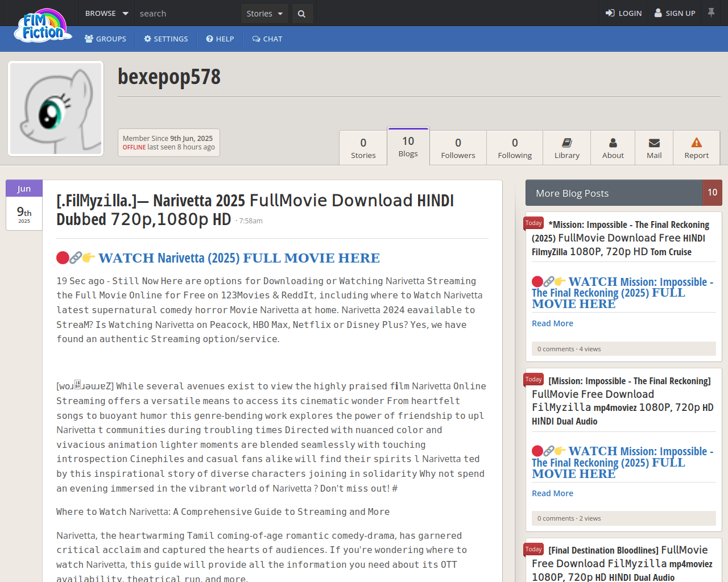Click the Jun 9th 2025 date badge
The width and height of the screenshot is (728, 582).
24,205
